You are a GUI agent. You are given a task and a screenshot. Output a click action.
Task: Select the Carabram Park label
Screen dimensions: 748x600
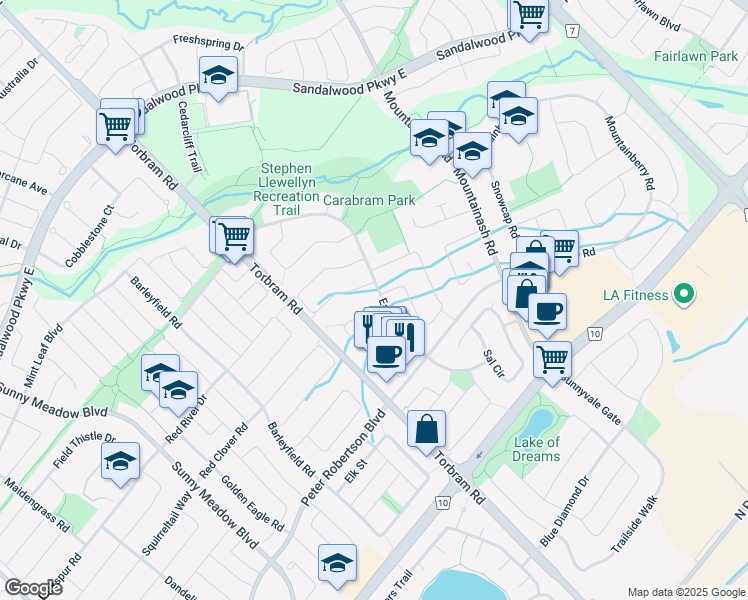point(369,200)
